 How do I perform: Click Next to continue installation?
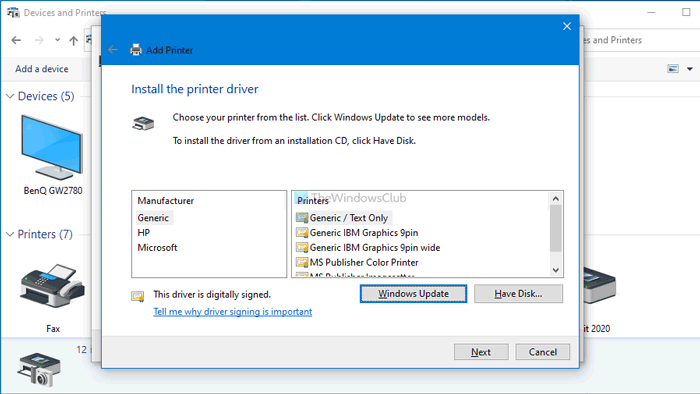[481, 352]
